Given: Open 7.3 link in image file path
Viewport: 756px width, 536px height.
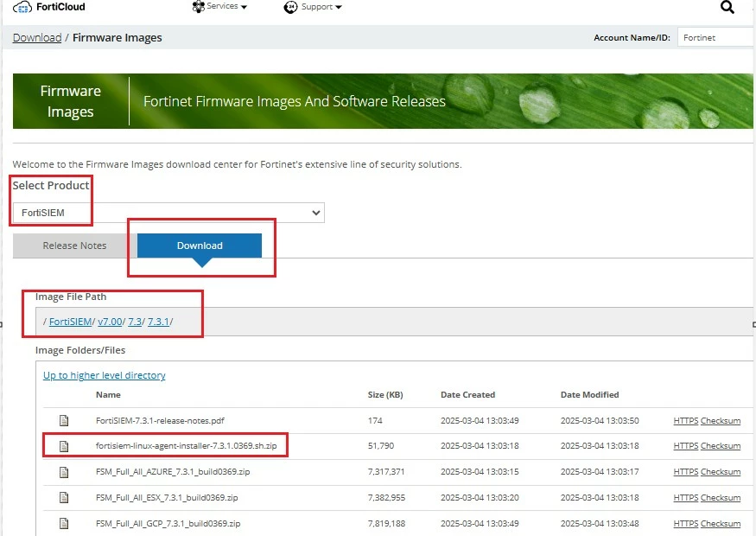Looking at the screenshot, I should [x=135, y=322].
